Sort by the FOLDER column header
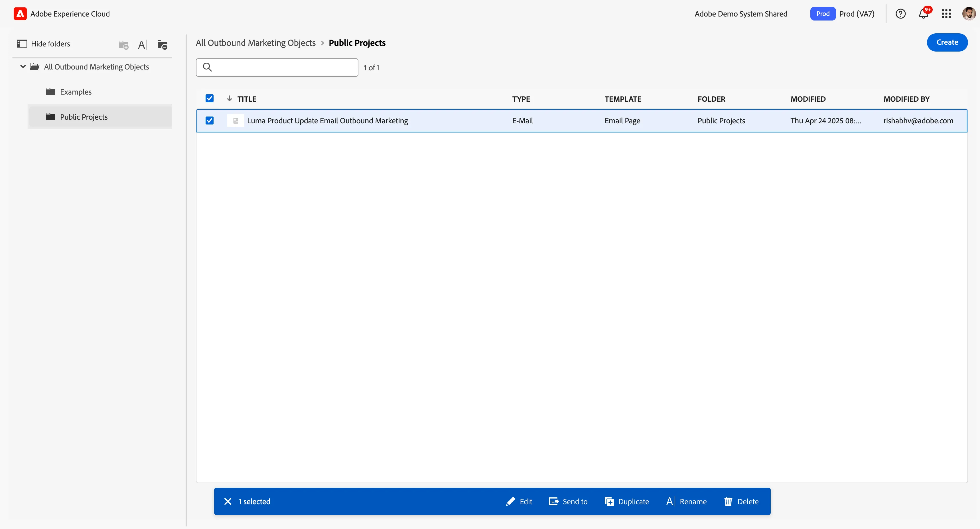The height and width of the screenshot is (529, 980). coord(711,99)
